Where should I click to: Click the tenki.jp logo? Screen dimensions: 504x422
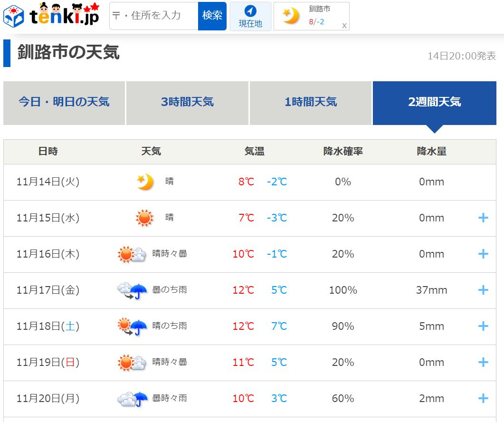[51, 16]
